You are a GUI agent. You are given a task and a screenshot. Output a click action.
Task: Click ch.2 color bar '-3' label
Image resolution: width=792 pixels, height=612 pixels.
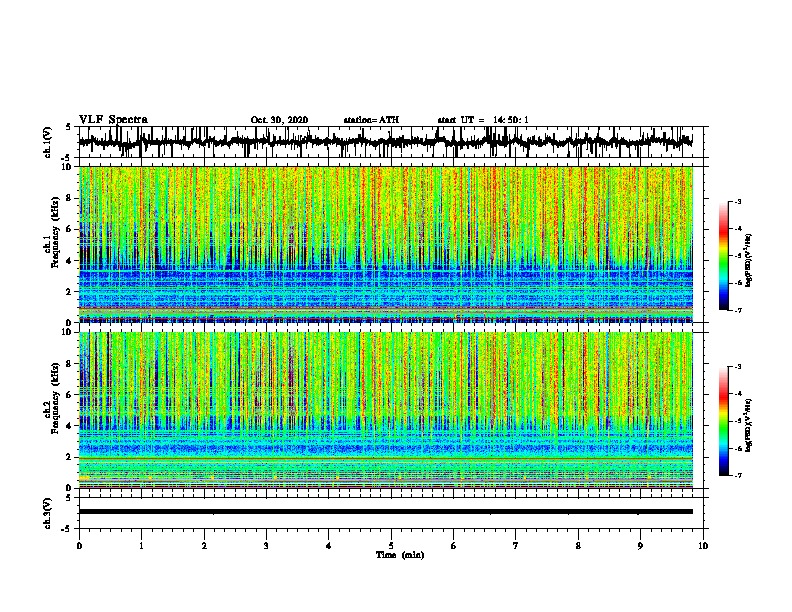pyautogui.click(x=738, y=367)
